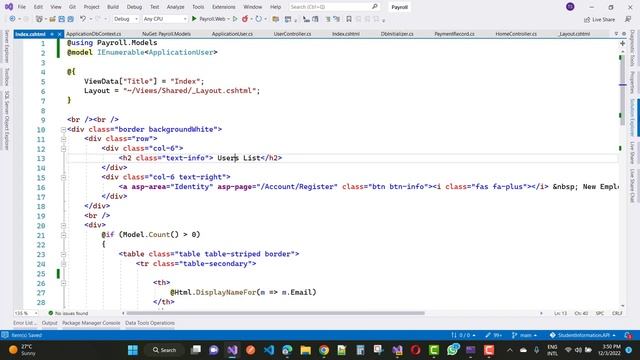Click the Live Share button label
The image size is (640, 360).
tap(603, 19)
